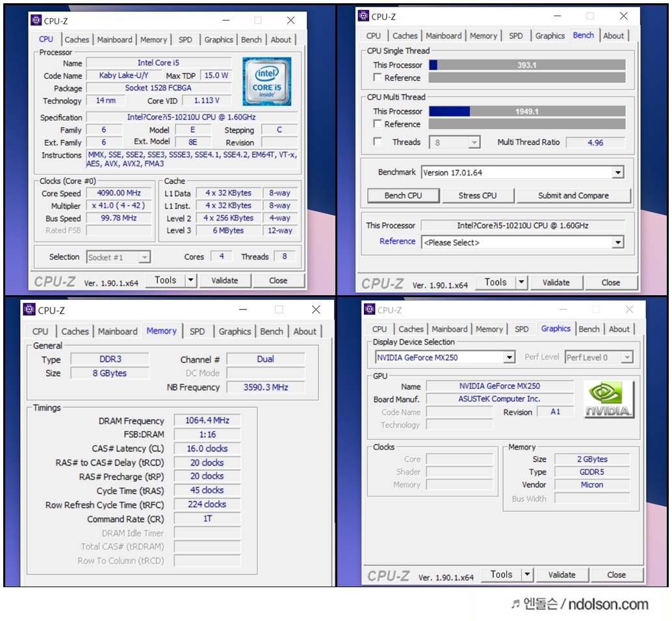Select SPD tab in the Bench window
This screenshot has width=672, height=621.
coord(515,36)
